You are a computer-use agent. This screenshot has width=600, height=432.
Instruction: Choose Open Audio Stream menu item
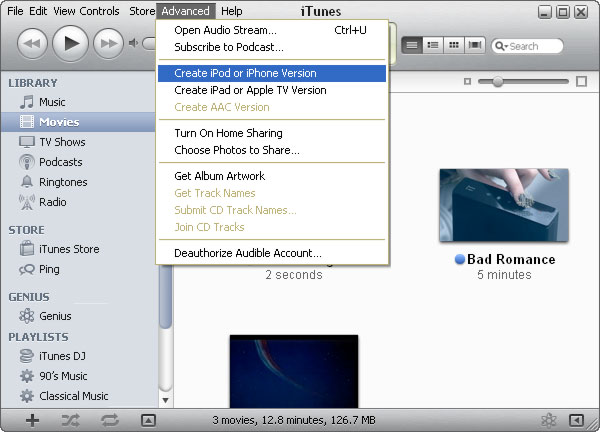pos(272,30)
